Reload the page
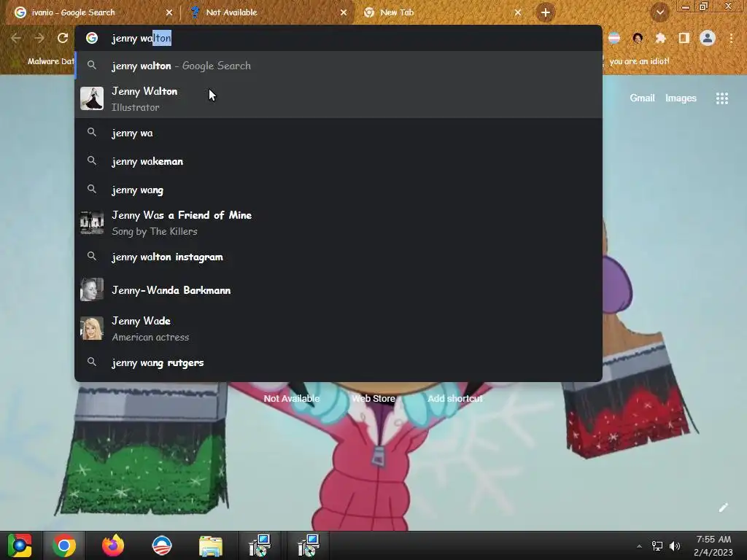Image resolution: width=747 pixels, height=560 pixels. coord(63,38)
